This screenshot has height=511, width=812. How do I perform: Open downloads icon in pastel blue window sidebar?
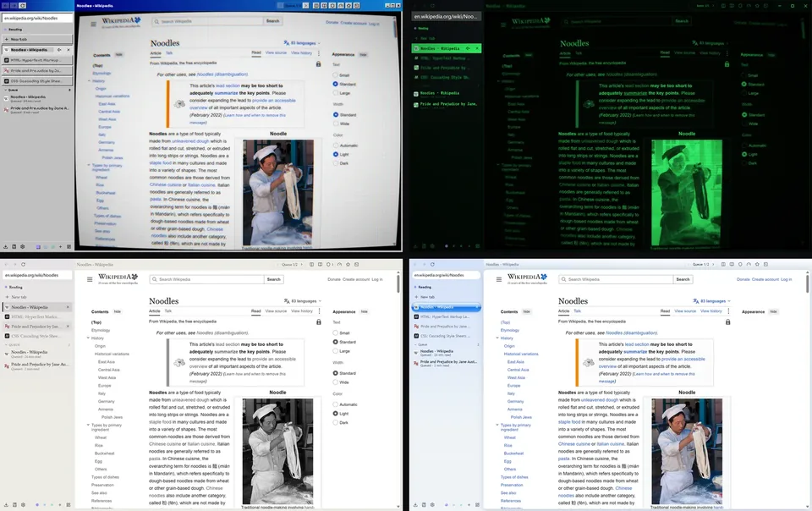click(x=415, y=505)
